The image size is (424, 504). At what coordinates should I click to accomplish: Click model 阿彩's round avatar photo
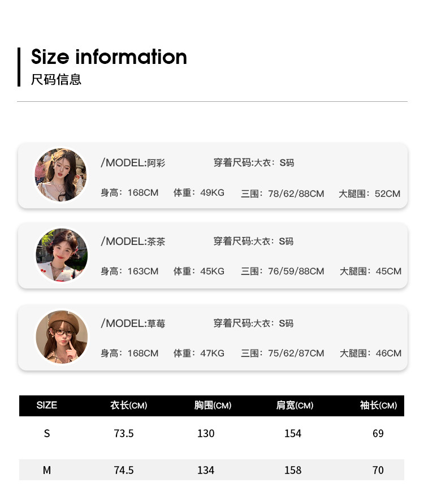coord(60,175)
